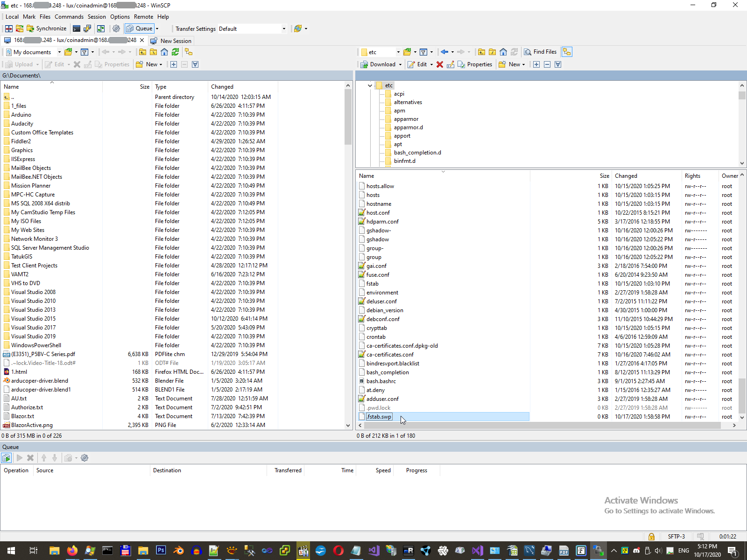Open the Options menu
Viewport: 747px width, 560px height.
click(120, 17)
